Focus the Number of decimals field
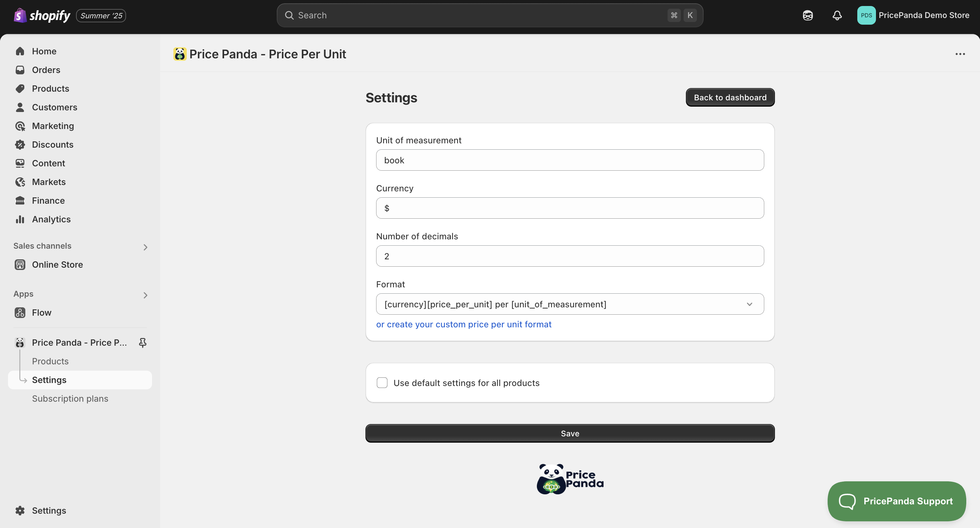Image resolution: width=980 pixels, height=528 pixels. click(x=570, y=256)
